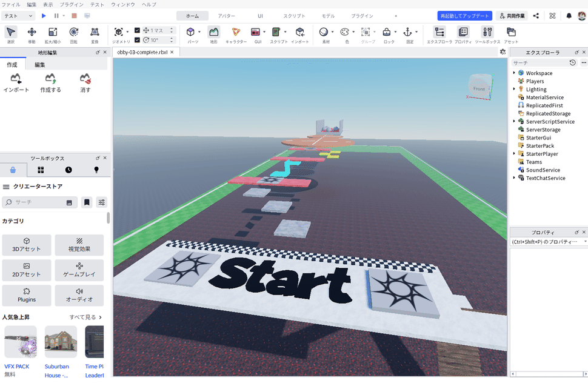Click 再起動してアップデート button

pyautogui.click(x=464, y=16)
